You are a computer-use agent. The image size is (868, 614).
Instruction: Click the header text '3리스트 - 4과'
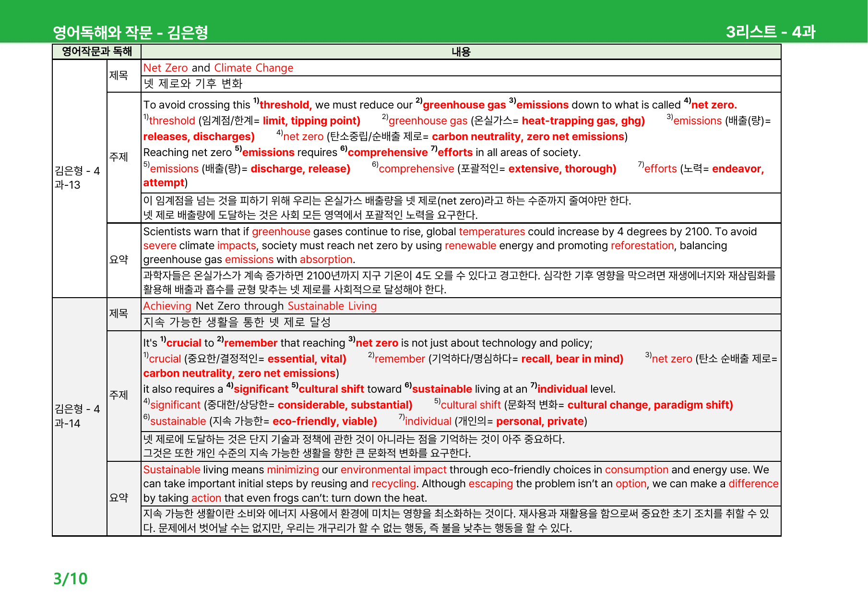[x=770, y=32]
